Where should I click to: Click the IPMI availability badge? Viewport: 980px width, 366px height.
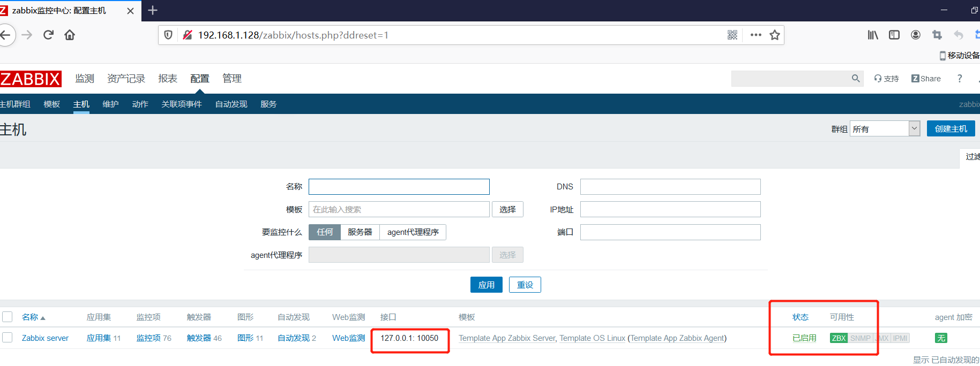coord(900,338)
